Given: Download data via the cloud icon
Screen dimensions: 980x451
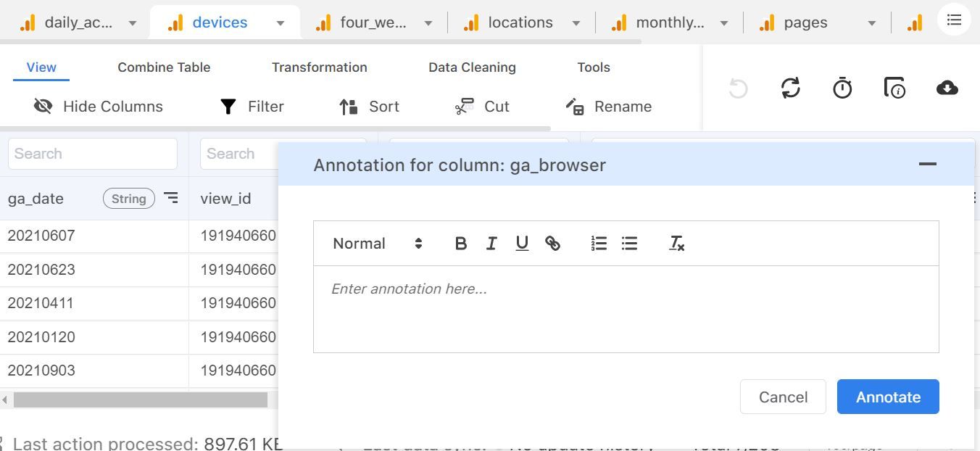Looking at the screenshot, I should pos(947,88).
